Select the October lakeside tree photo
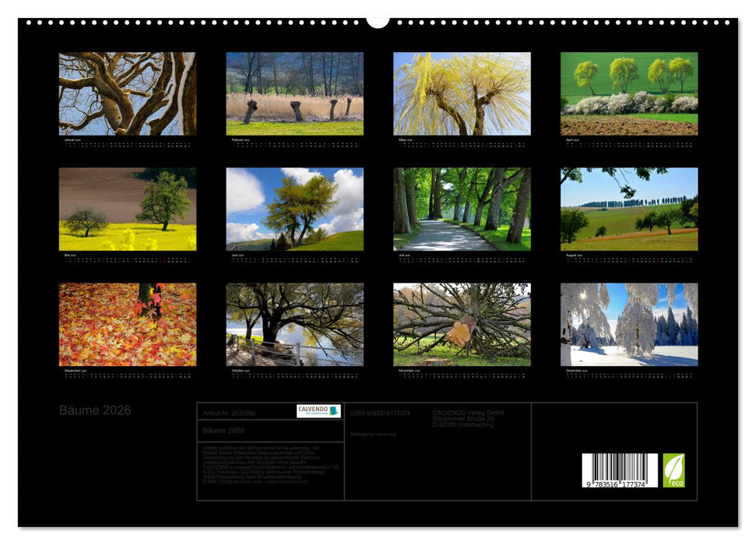The image size is (756, 545). [x=294, y=325]
